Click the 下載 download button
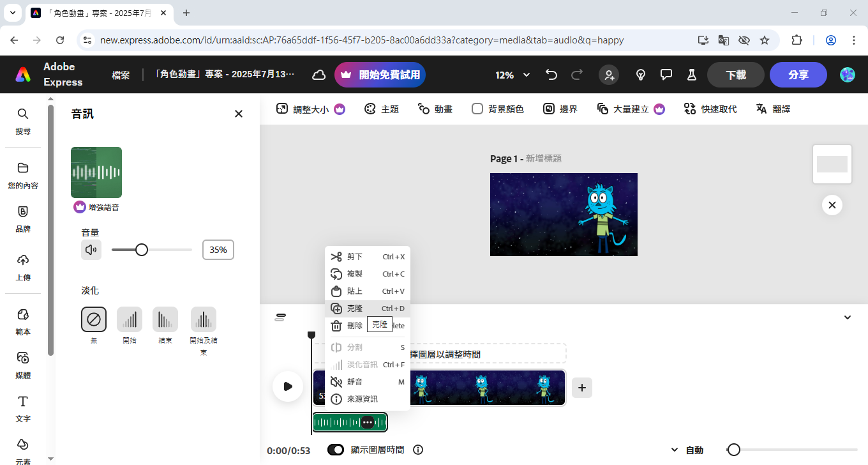This screenshot has width=868, height=465. click(x=735, y=75)
